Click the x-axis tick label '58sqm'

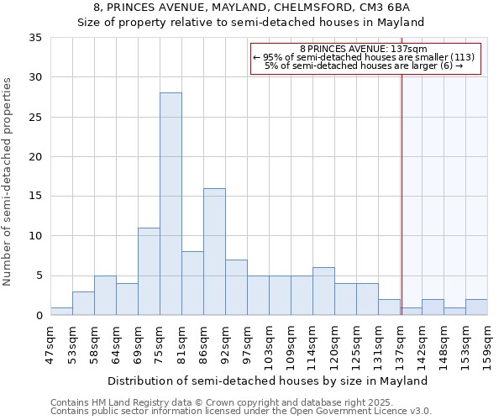93,345
